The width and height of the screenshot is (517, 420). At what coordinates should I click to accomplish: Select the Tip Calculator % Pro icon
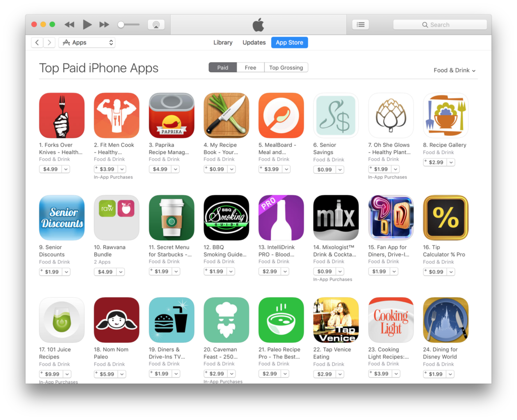446,218
